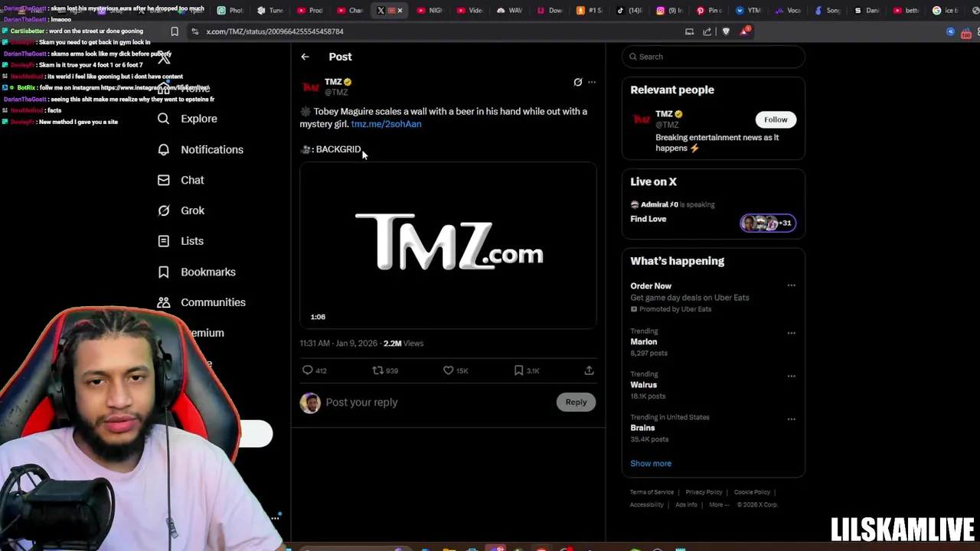The height and width of the screenshot is (551, 980).
Task: Open the @TMZ handle on the post
Action: pyautogui.click(x=336, y=92)
